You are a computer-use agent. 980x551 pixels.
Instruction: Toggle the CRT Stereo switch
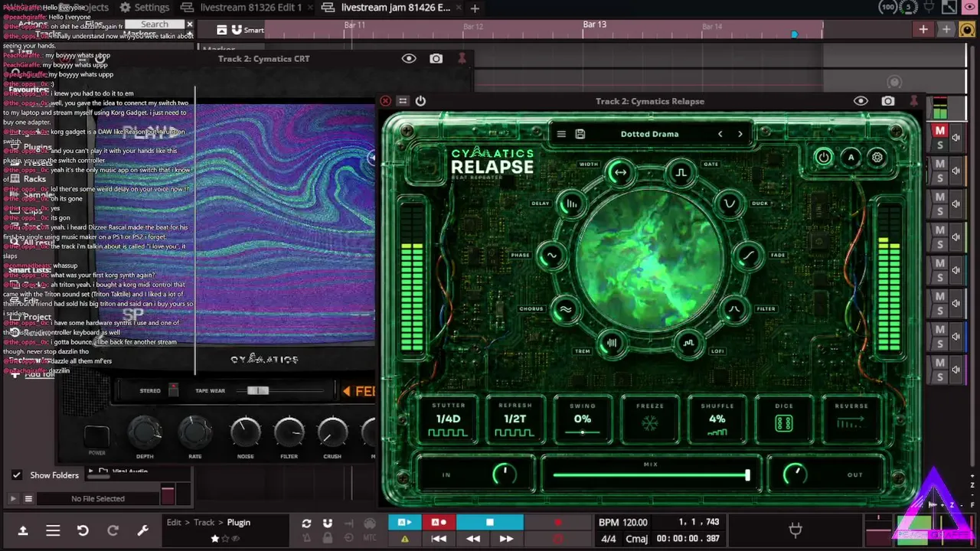pyautogui.click(x=174, y=390)
